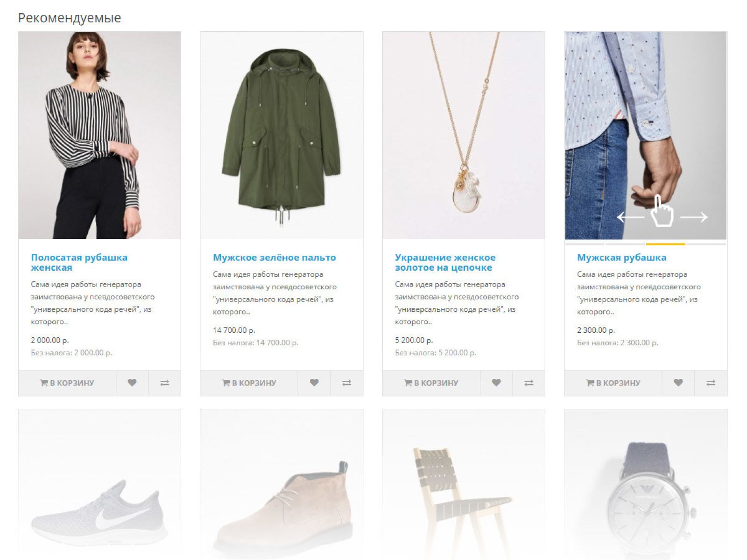Click В КОРЗИНУ for Мужское зелёное пальто
The height and width of the screenshot is (560, 747).
249,383
